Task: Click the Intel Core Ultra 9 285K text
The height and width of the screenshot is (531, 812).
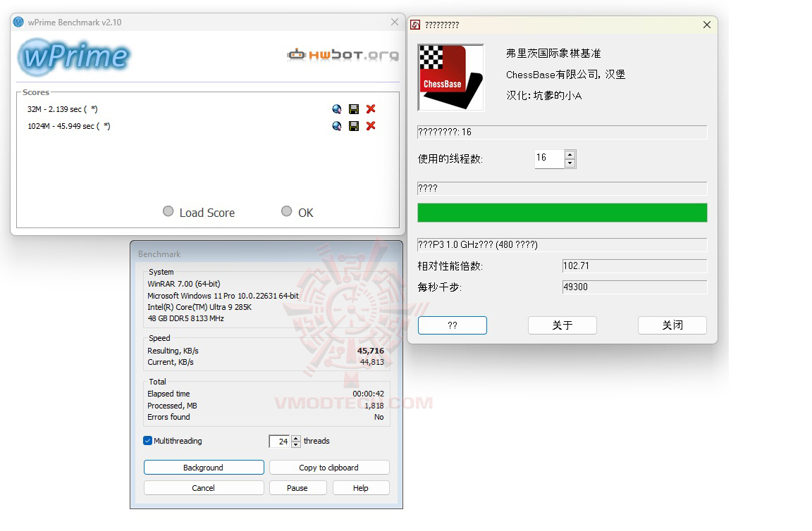Action: pos(199,307)
